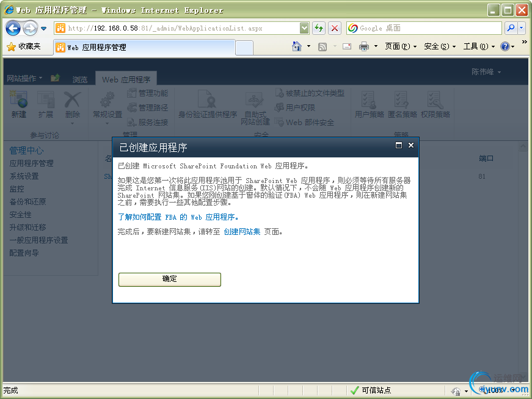532x399 pixels.
Task: Open 配置向导 in the left navigation
Action: (24, 253)
